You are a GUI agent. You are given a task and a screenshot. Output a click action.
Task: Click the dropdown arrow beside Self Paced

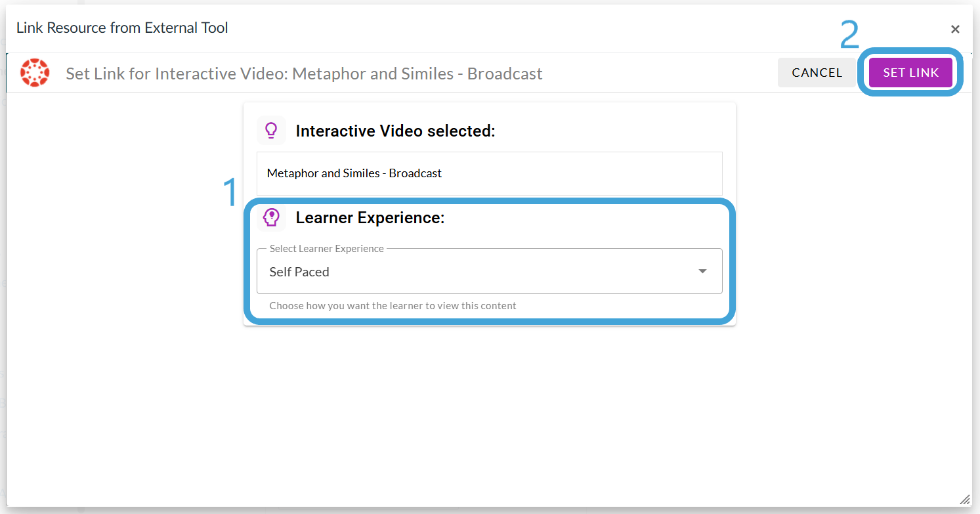click(702, 271)
